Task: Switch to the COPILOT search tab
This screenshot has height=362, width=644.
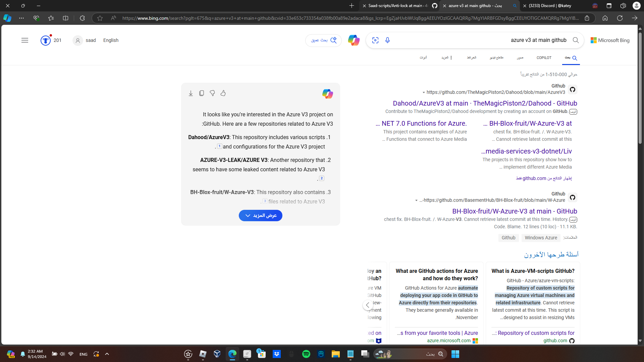Action: pos(544,58)
